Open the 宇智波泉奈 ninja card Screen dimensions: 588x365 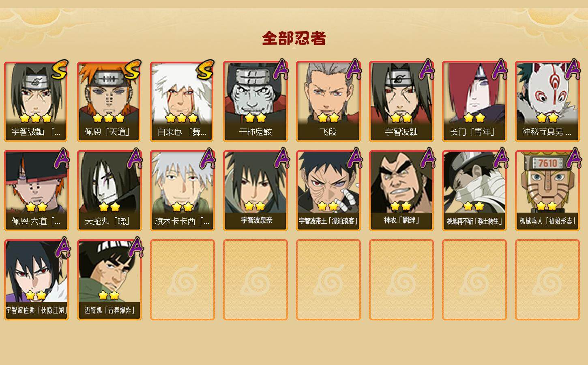tap(255, 191)
